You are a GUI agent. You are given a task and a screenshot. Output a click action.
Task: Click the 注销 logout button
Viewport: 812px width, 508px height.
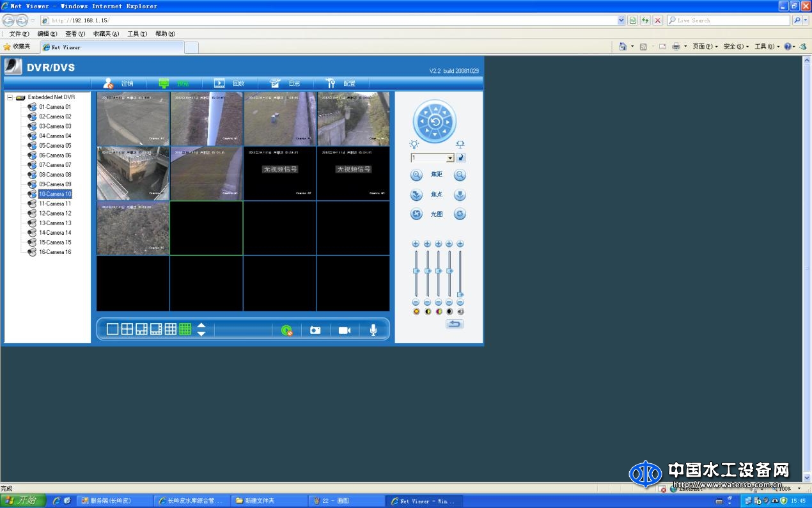pos(118,83)
